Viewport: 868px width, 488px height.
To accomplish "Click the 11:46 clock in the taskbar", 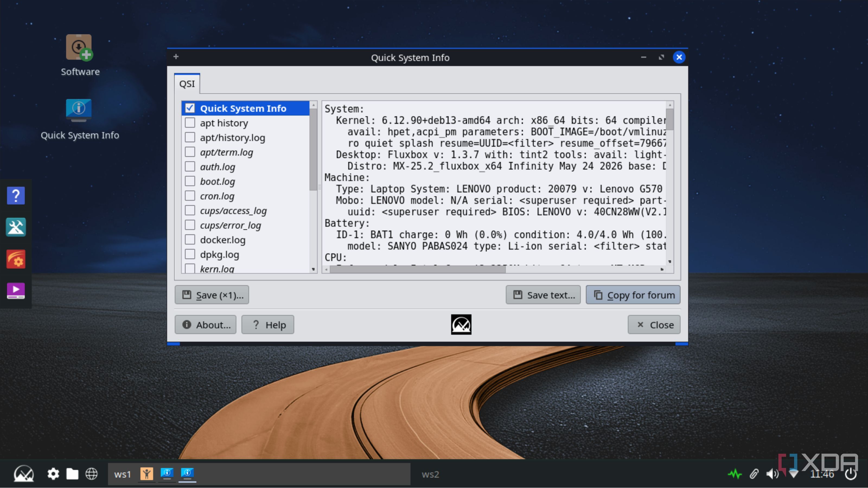I will pos(822,474).
